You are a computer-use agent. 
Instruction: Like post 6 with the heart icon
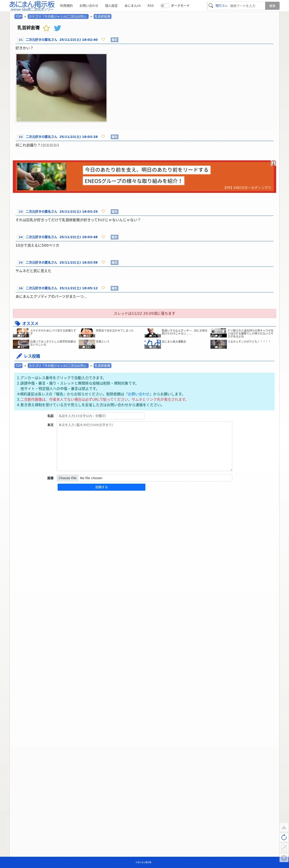click(x=103, y=288)
